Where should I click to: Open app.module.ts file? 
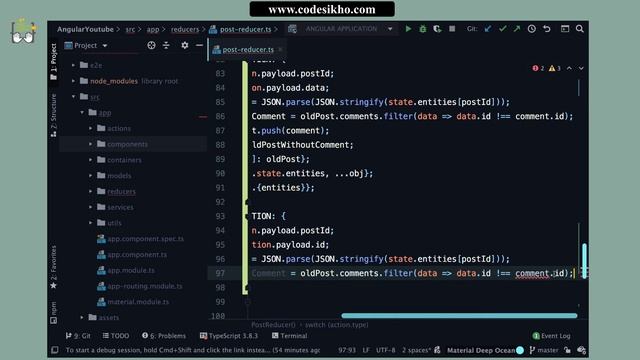pyautogui.click(x=131, y=270)
